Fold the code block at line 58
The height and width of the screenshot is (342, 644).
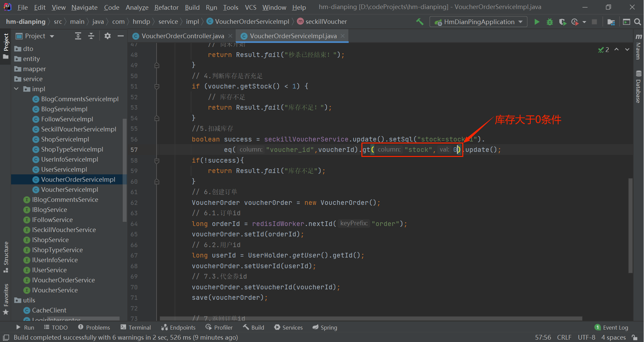tap(157, 161)
